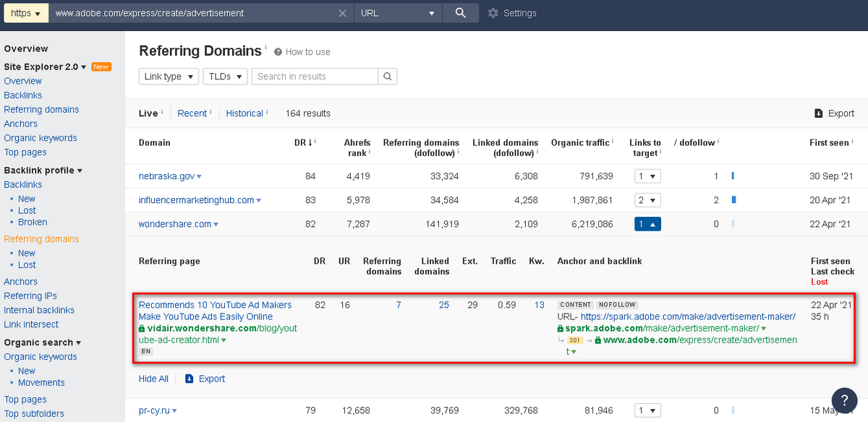Screen dimensions: 868x422
Task: Open the Site Explorer 2.0 menu arrow
Action: click(x=84, y=67)
